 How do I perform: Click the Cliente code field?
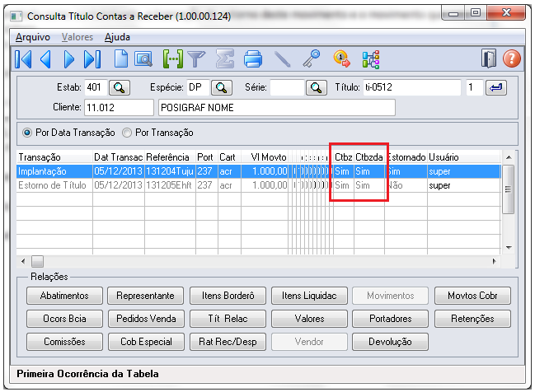pyautogui.click(x=119, y=108)
